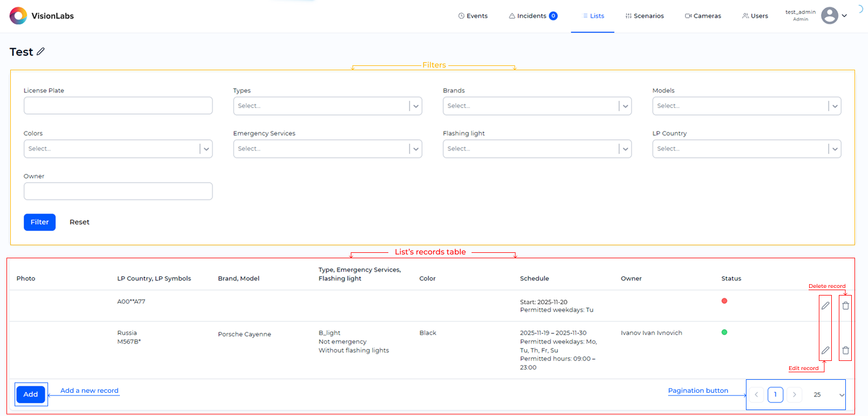Edit the Test list name pencil icon
Screen dimensions: 868x416
(x=41, y=52)
